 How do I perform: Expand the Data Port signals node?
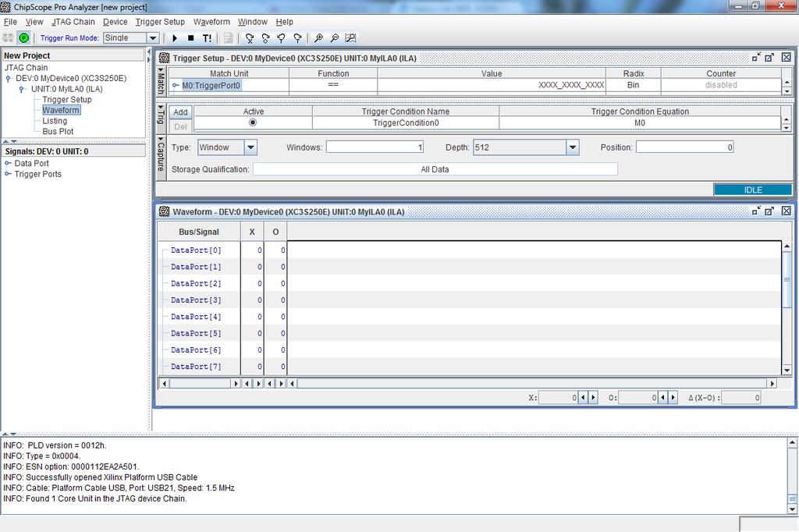[8, 163]
